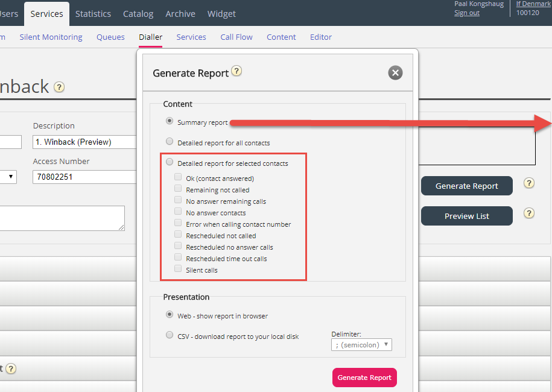Click the Preview List button
The height and width of the screenshot is (392, 552).
pos(466,216)
